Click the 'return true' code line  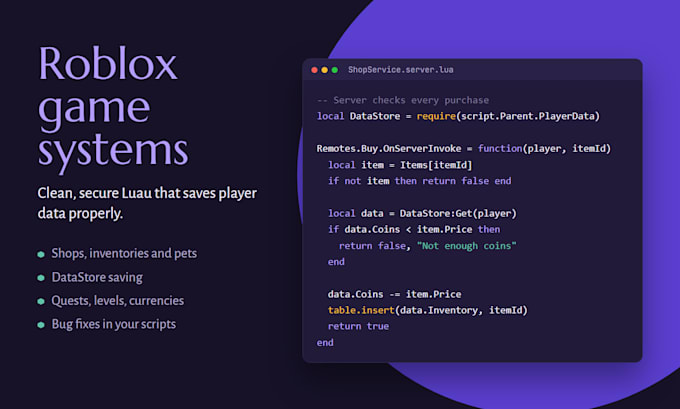pyautogui.click(x=358, y=326)
